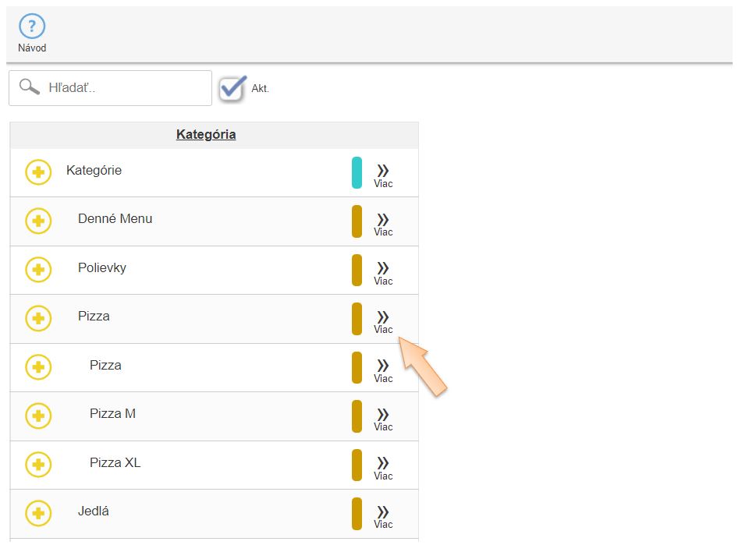The height and width of the screenshot is (545, 756).
Task: Click the teal color bar on Kategórie
Action: click(357, 172)
